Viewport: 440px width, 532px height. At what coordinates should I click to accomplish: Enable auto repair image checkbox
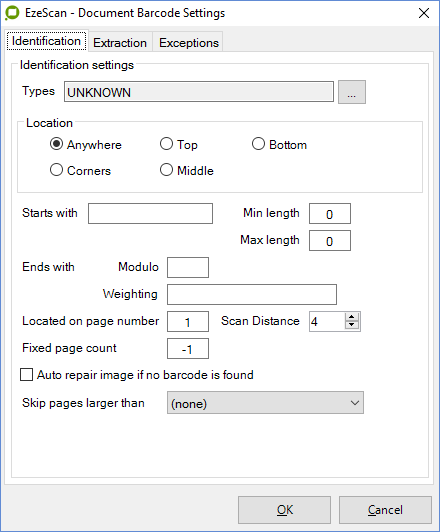(26, 375)
